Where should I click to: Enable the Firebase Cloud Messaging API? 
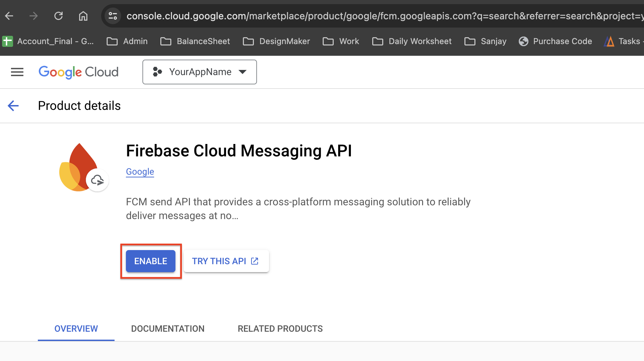[151, 261]
